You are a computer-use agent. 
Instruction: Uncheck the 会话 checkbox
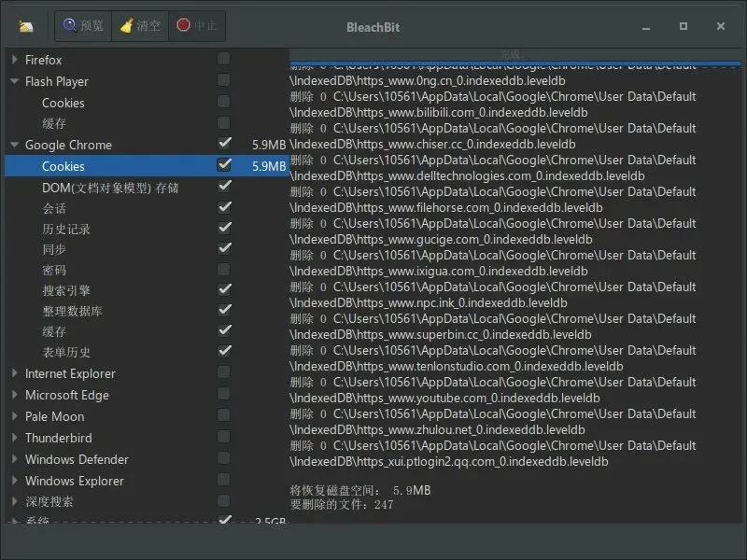[x=224, y=207]
